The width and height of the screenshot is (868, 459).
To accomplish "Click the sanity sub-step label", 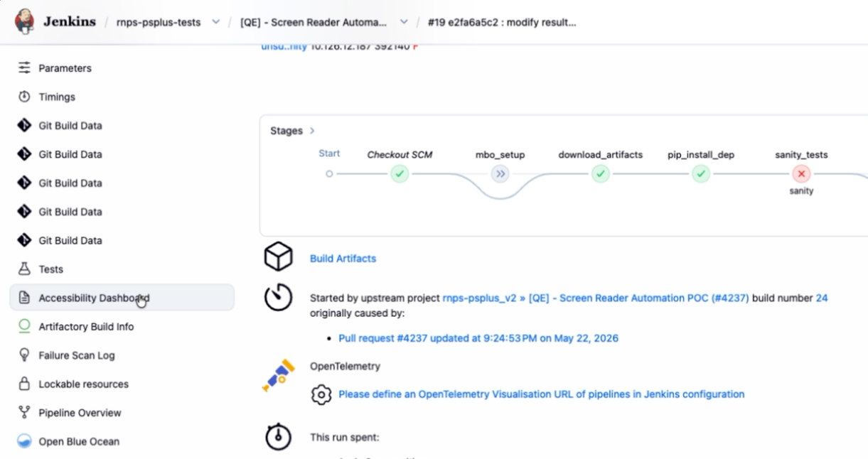I will pyautogui.click(x=801, y=190).
